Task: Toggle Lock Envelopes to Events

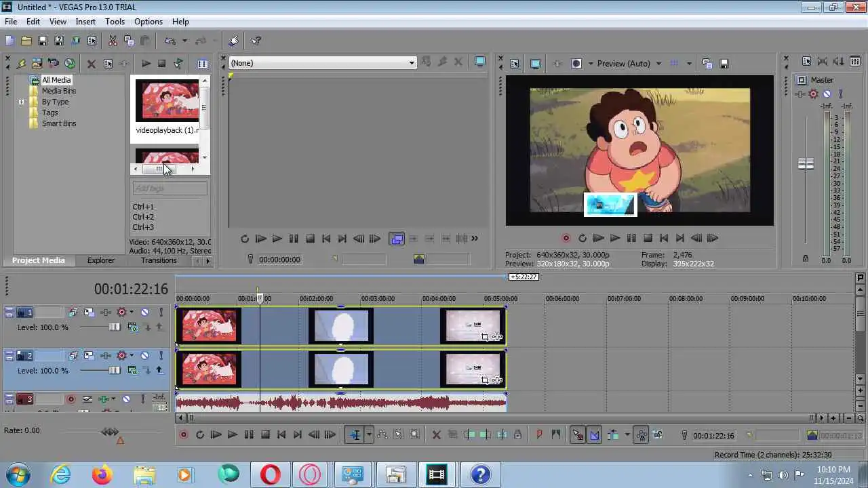Action: (x=641, y=435)
